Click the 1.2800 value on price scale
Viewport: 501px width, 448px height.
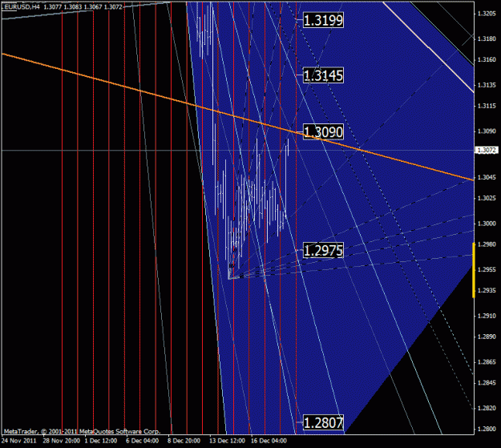(487, 429)
